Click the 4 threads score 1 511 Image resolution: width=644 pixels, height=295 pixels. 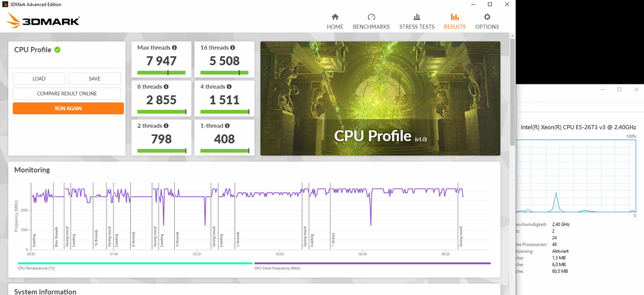pos(224,100)
